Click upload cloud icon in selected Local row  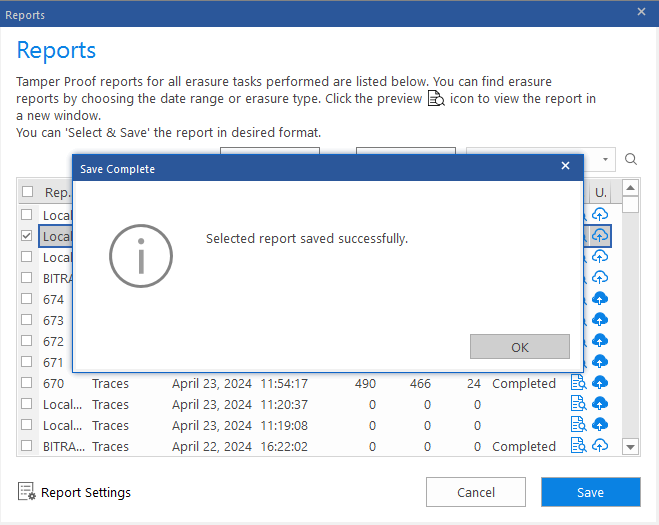(600, 235)
